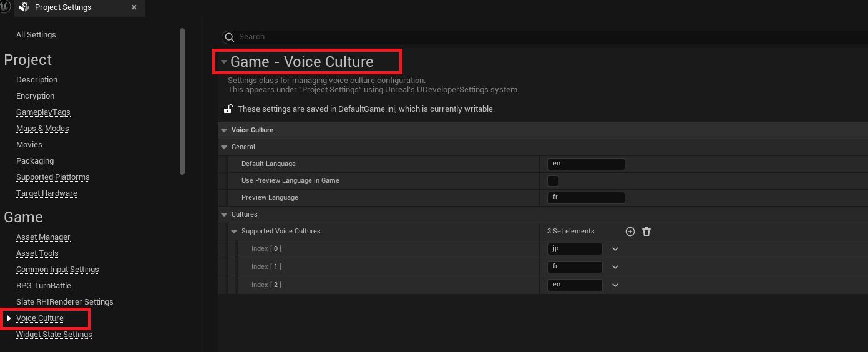Open dropdown for Index 1 element

pyautogui.click(x=615, y=267)
